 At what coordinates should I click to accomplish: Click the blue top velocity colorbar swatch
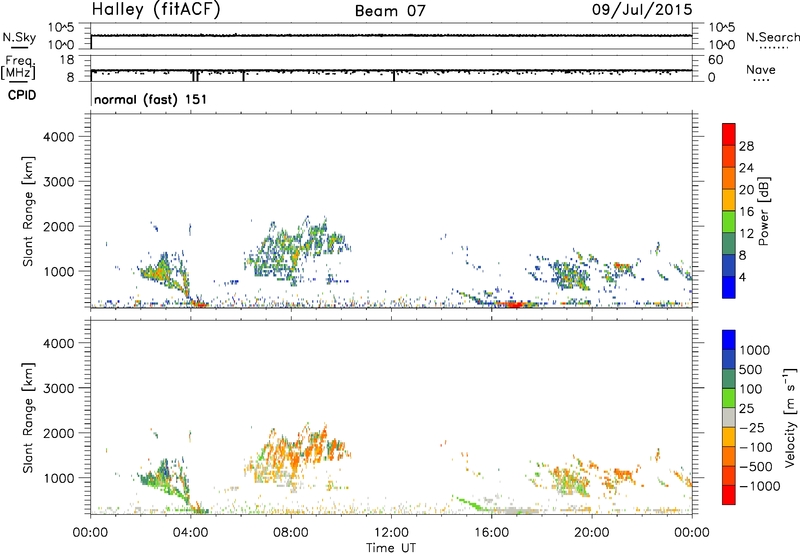click(x=729, y=340)
